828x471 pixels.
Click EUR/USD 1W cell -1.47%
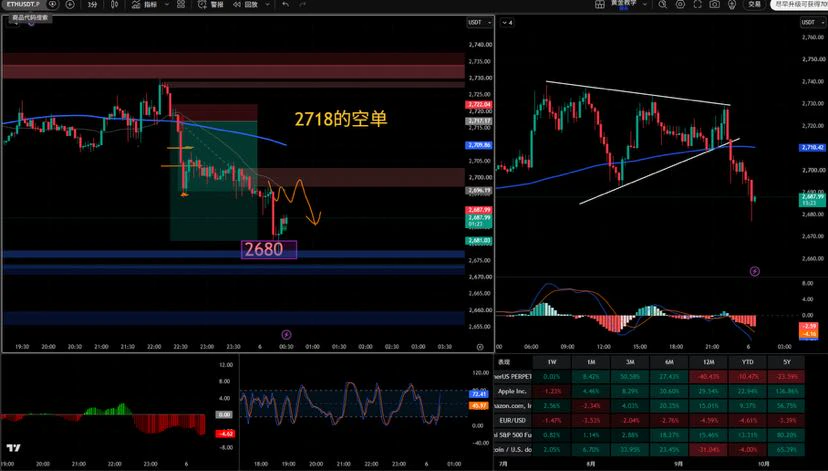[552, 420]
